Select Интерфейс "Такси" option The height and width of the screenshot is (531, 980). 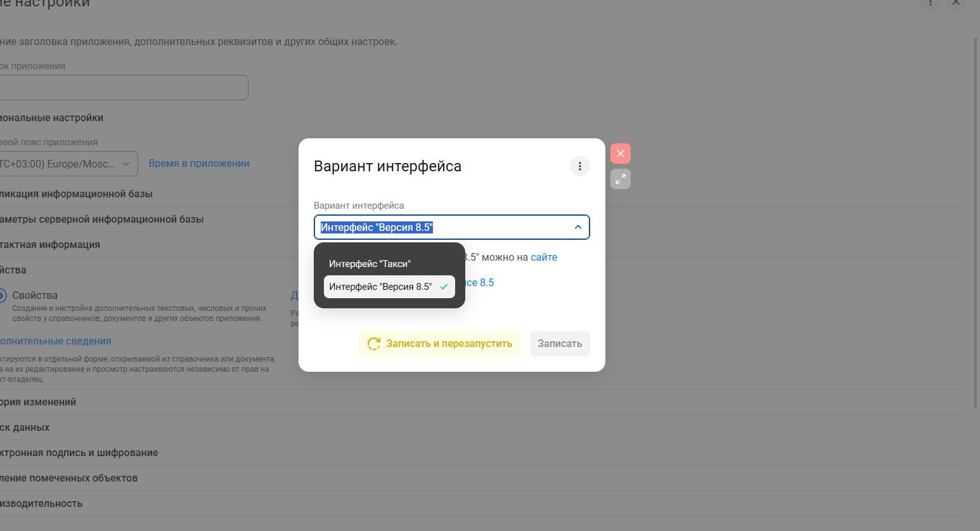tap(370, 264)
